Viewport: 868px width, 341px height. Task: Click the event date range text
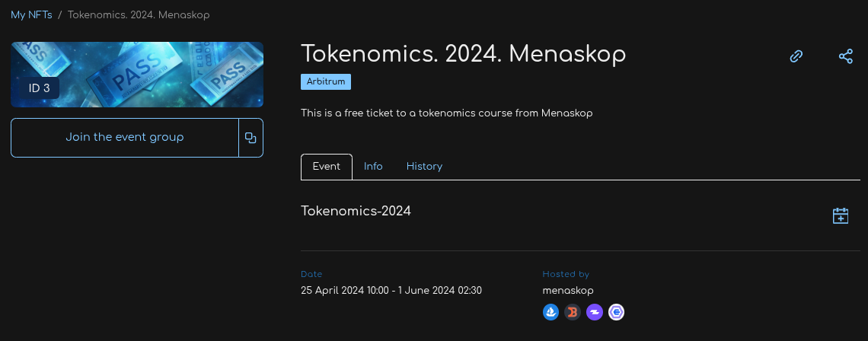pos(391,291)
